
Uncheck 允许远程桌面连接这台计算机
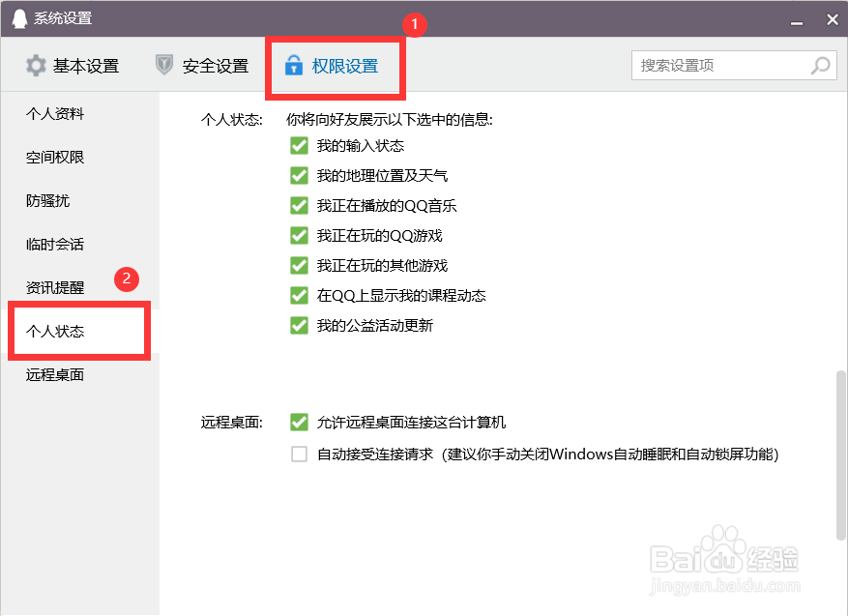299,422
